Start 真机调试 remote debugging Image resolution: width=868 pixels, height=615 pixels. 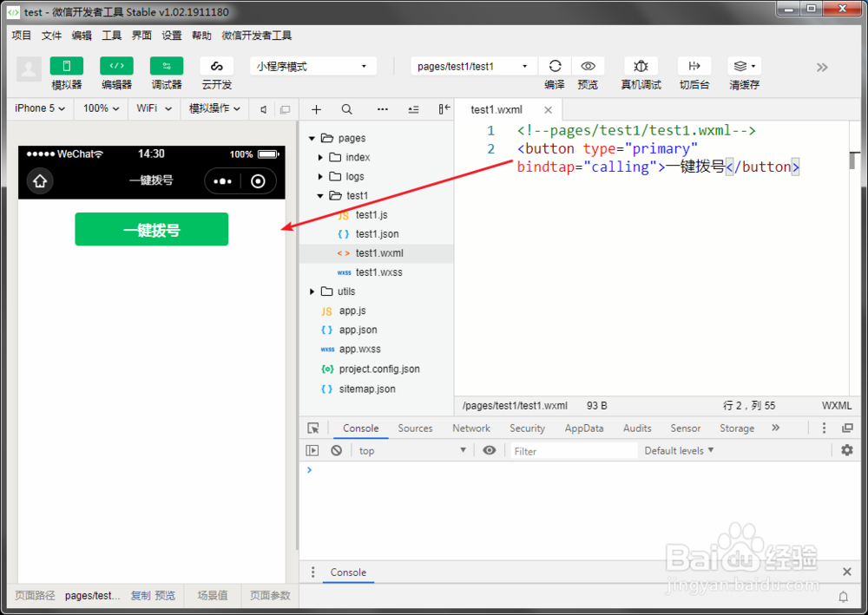(641, 66)
